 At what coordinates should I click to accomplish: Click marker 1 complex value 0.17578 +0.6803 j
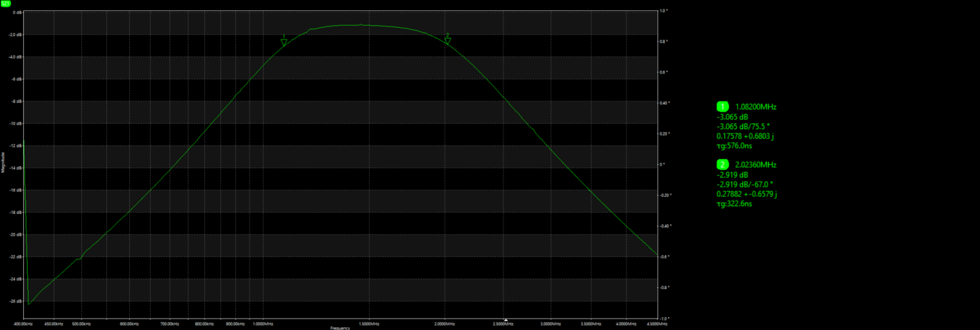[745, 136]
